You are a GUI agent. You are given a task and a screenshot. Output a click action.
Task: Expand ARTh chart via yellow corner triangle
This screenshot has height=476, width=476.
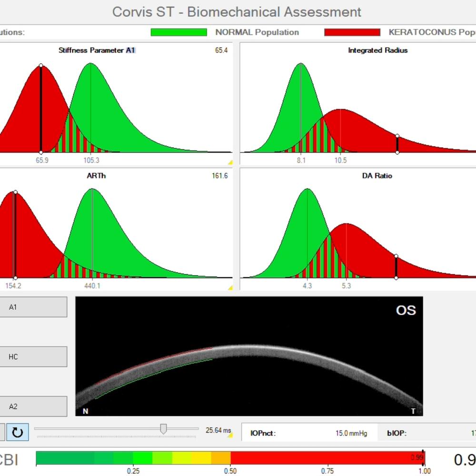(230, 288)
